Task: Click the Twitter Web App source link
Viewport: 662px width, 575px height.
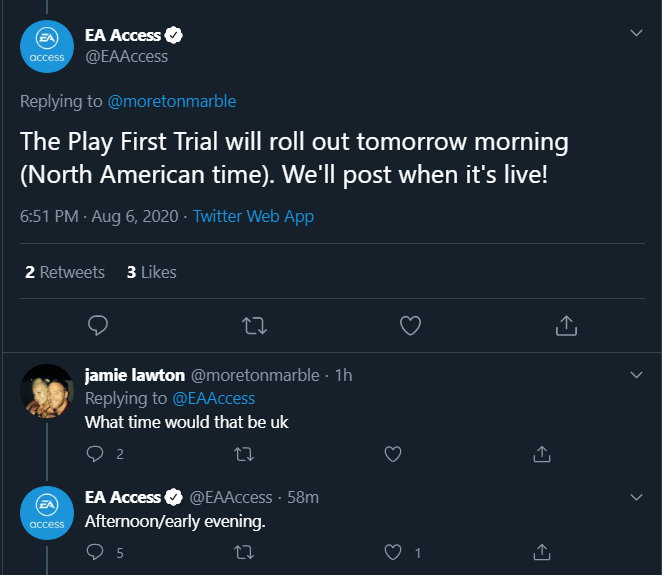Action: click(x=253, y=216)
